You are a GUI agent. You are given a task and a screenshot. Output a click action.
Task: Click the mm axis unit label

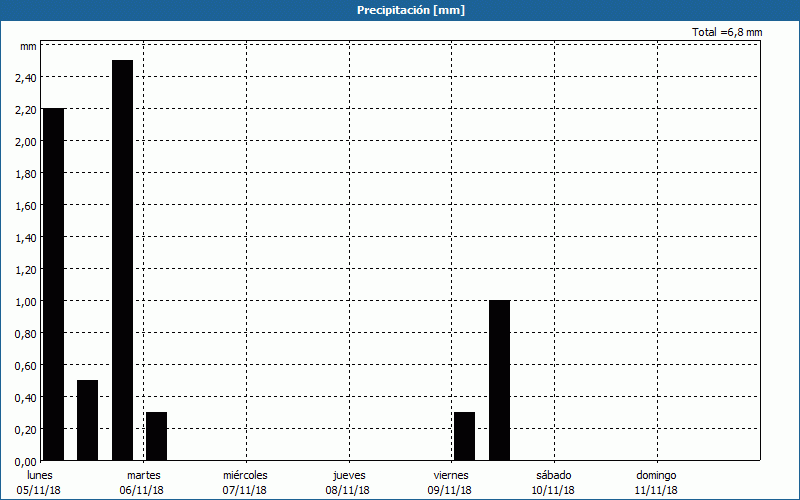28,46
